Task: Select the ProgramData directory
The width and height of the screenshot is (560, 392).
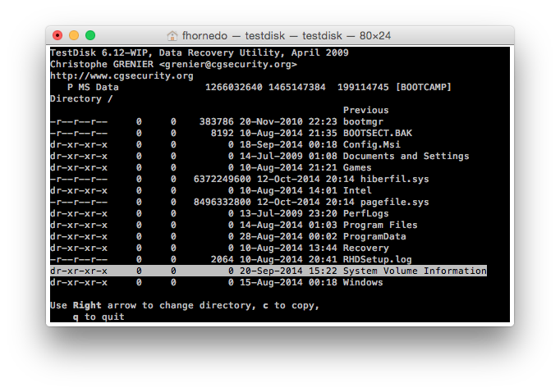Action: tap(228, 236)
